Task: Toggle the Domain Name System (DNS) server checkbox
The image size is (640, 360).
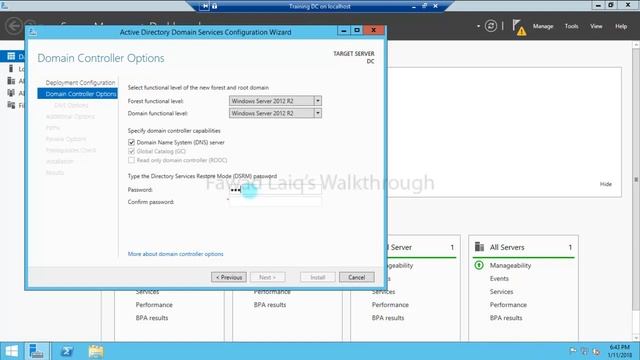Action: click(x=131, y=142)
